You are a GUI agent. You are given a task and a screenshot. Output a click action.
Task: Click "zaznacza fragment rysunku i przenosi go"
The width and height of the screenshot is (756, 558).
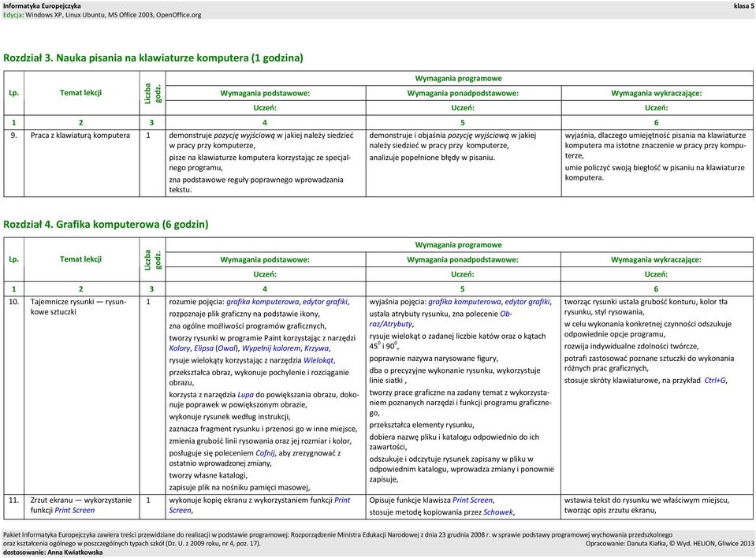263,429
